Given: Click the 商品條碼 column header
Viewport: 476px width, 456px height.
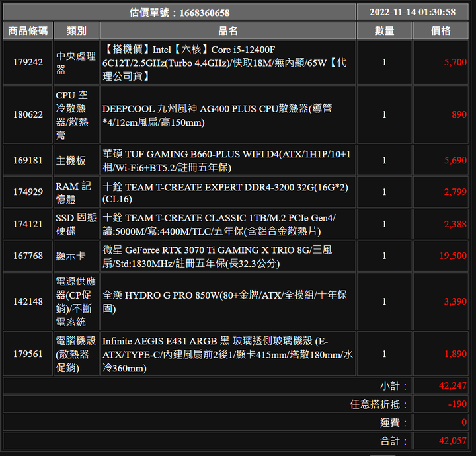Looking at the screenshot, I should pyautogui.click(x=28, y=30).
